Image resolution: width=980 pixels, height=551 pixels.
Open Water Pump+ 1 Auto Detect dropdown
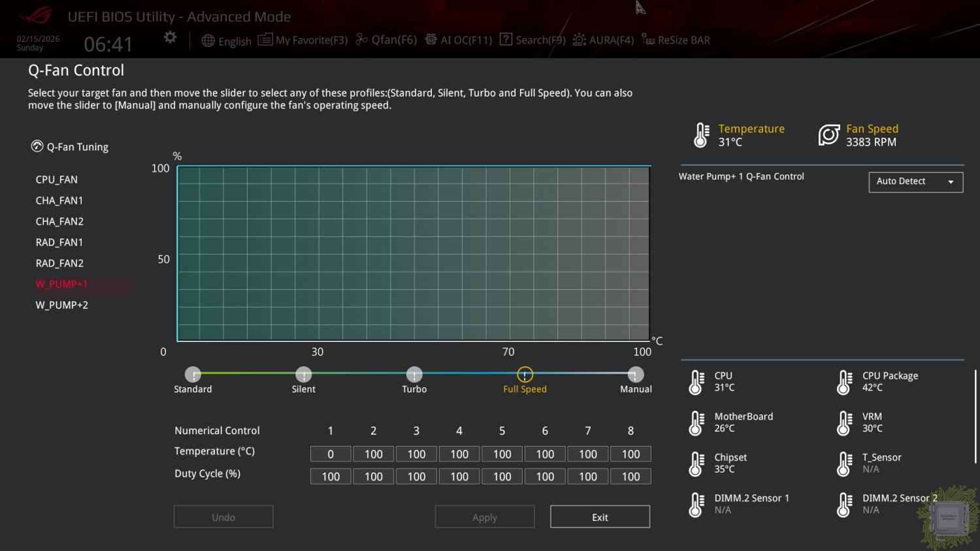click(x=915, y=181)
